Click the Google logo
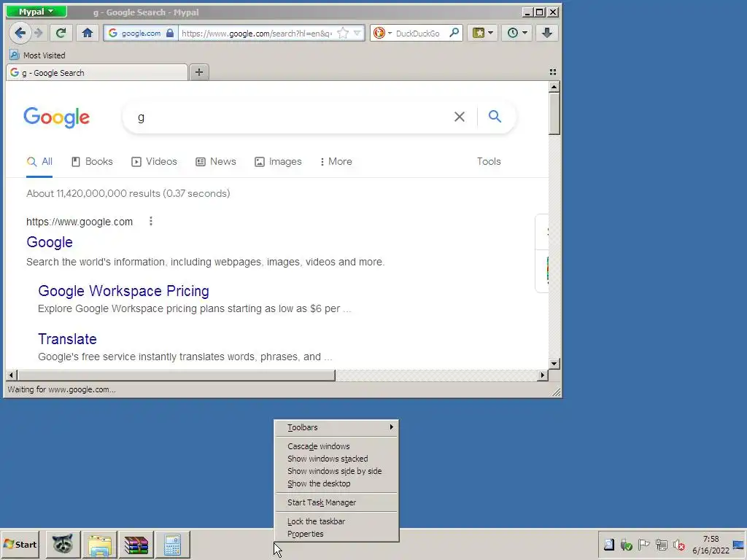 [x=56, y=117]
